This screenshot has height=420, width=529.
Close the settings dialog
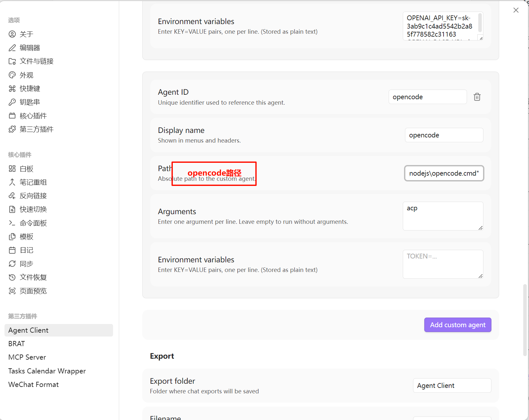click(x=516, y=10)
